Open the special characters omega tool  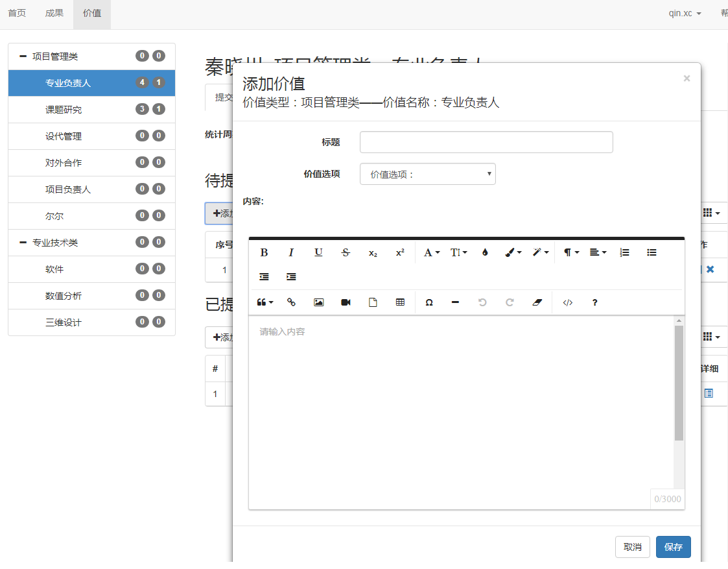coord(429,302)
